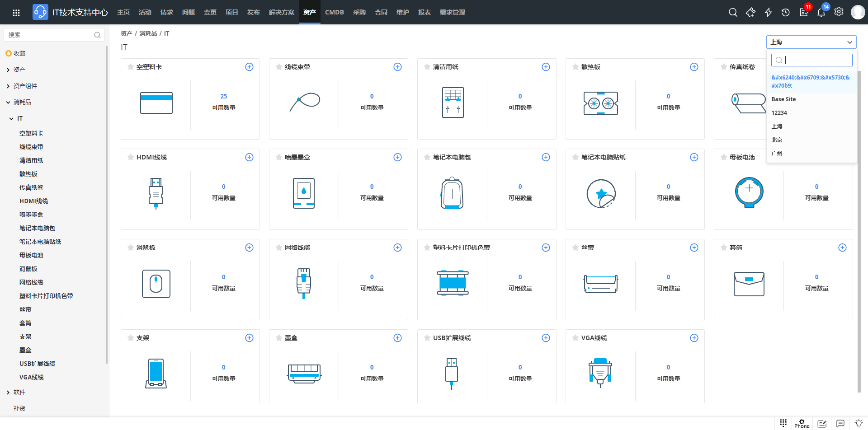Expand the 资产 tree node
The height and width of the screenshot is (430, 868).
[8, 70]
